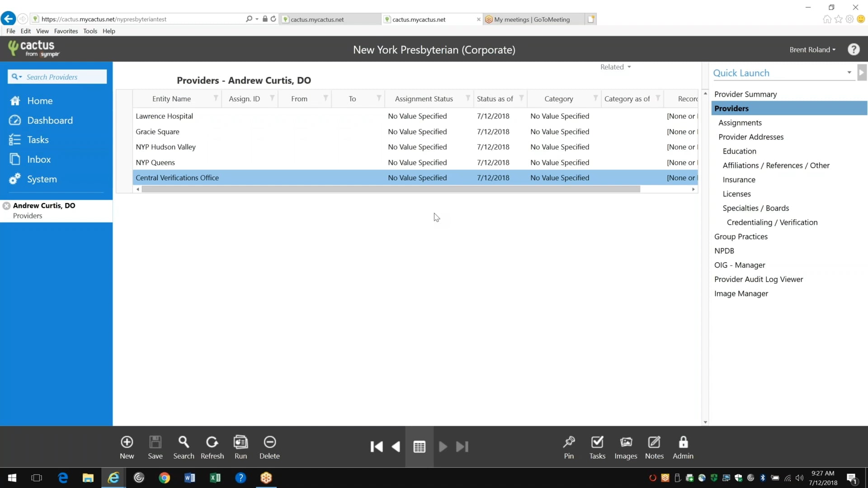Switch to the My meetings GoToMeeting tab

tap(532, 19)
